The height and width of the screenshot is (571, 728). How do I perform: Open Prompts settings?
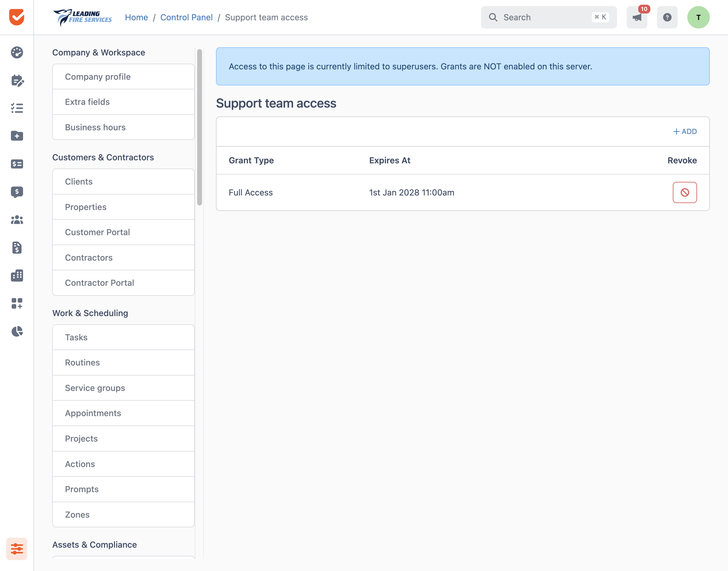pos(123,489)
